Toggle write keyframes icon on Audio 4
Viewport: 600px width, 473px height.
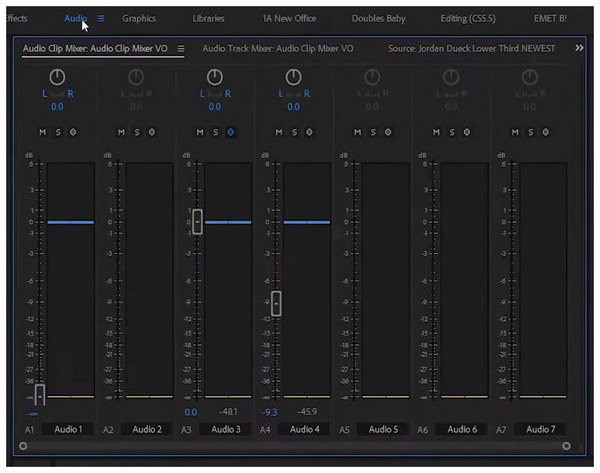310,132
